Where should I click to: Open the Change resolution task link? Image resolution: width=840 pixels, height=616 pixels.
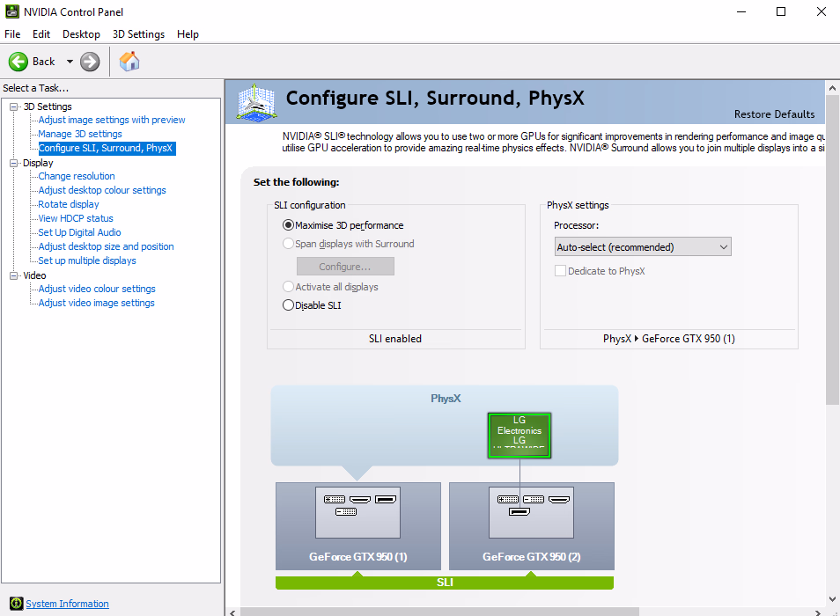click(x=77, y=176)
